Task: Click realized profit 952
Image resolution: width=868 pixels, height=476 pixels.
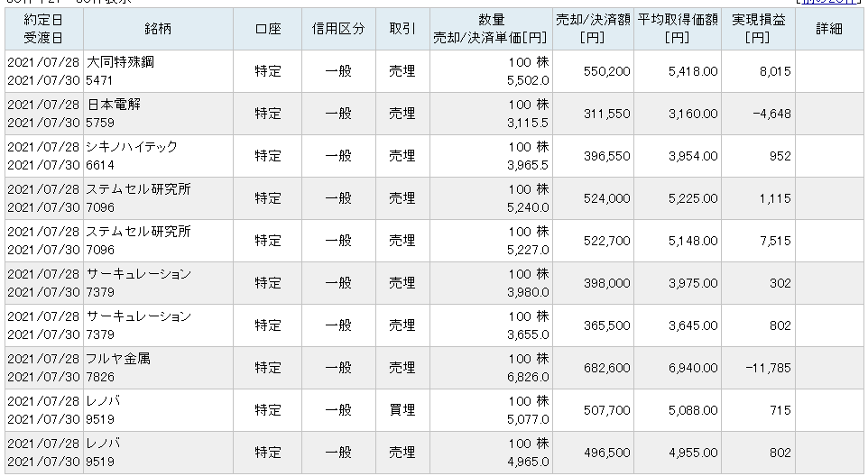Action: tap(780, 156)
